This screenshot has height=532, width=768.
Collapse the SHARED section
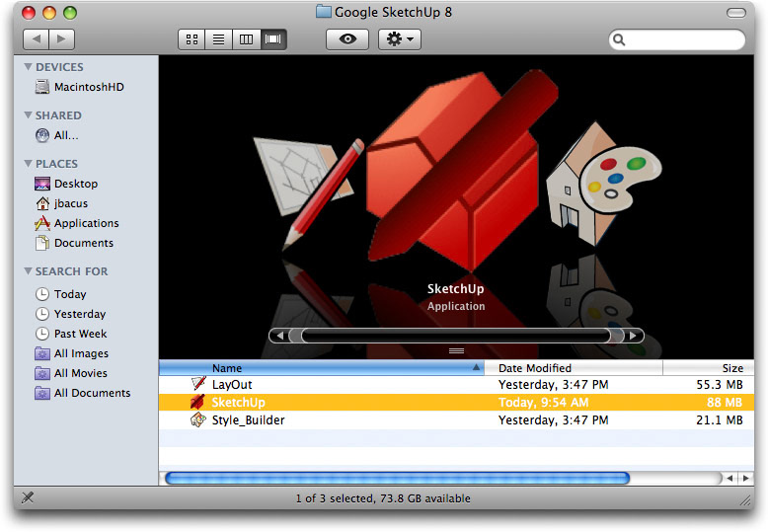(x=28, y=115)
